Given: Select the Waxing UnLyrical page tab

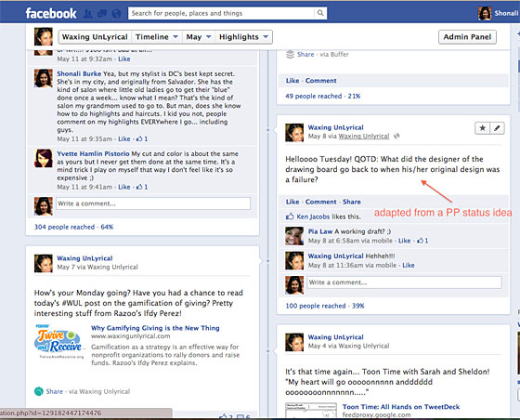Looking at the screenshot, I should [x=95, y=37].
